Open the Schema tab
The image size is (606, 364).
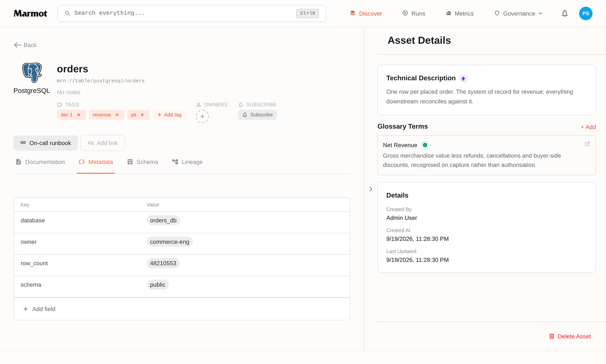[x=143, y=162]
